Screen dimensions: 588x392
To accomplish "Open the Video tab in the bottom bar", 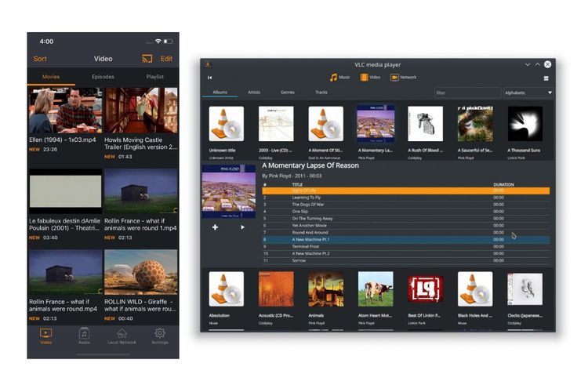I will [45, 336].
